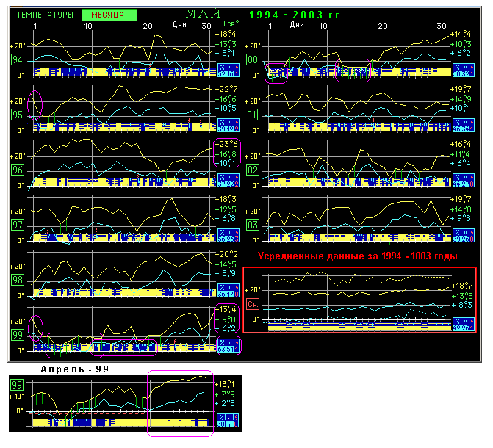Select the 01 year label box
This screenshot has width=493, height=448.
[x=253, y=115]
